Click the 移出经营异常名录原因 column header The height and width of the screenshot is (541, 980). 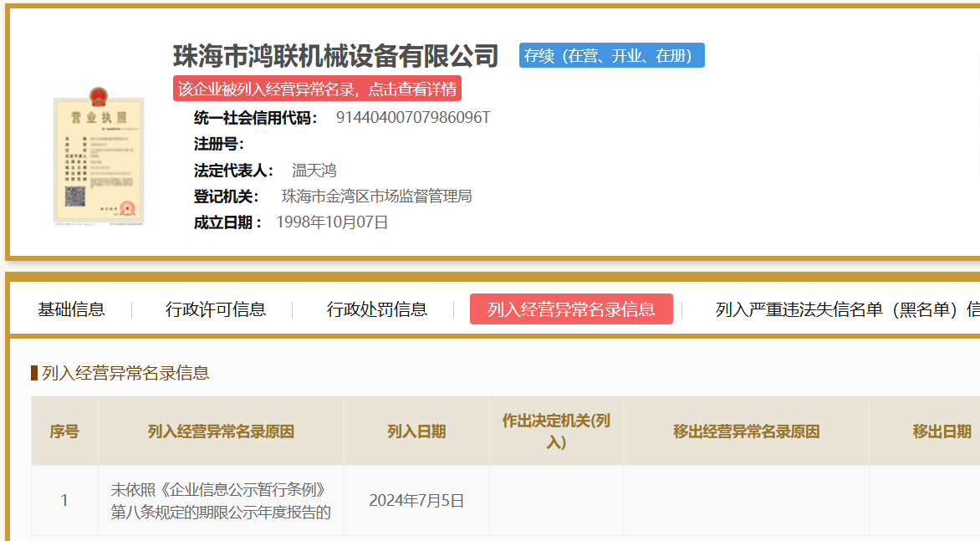[x=746, y=431]
